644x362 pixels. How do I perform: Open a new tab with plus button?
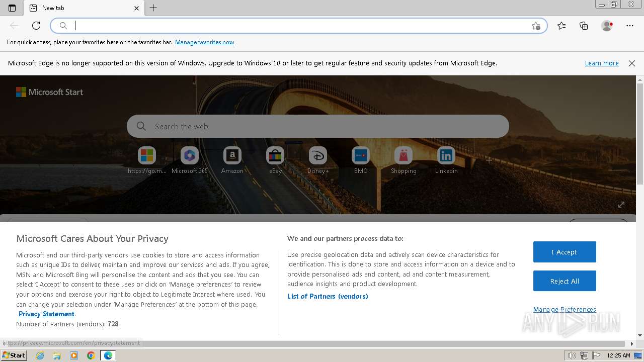tap(153, 8)
